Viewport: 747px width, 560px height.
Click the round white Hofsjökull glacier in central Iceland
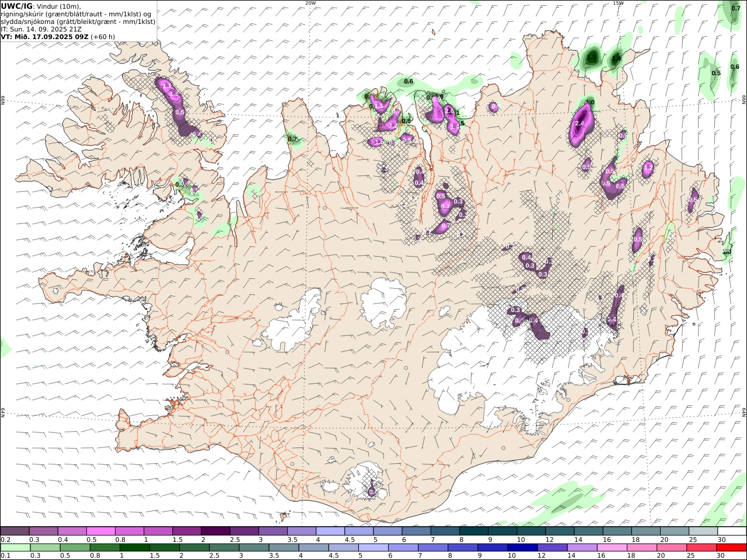point(383,302)
